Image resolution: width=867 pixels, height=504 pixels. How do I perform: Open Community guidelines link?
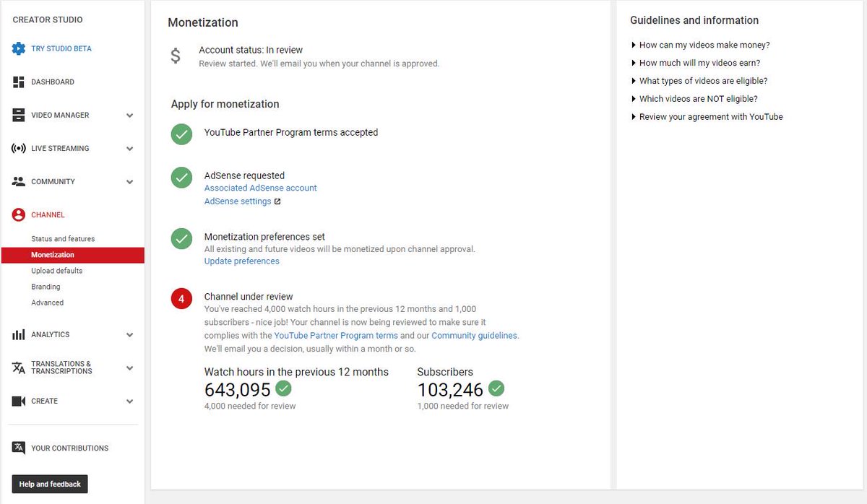(x=475, y=336)
